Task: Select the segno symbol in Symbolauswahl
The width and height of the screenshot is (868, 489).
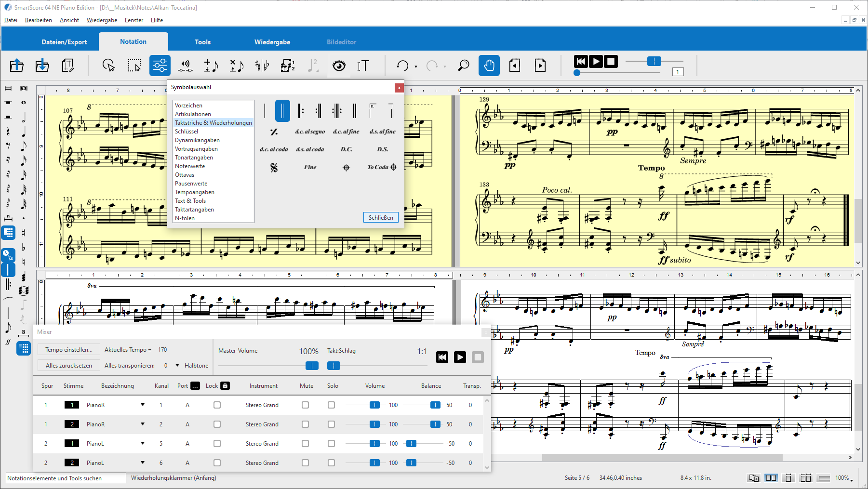Action: pos(274,168)
